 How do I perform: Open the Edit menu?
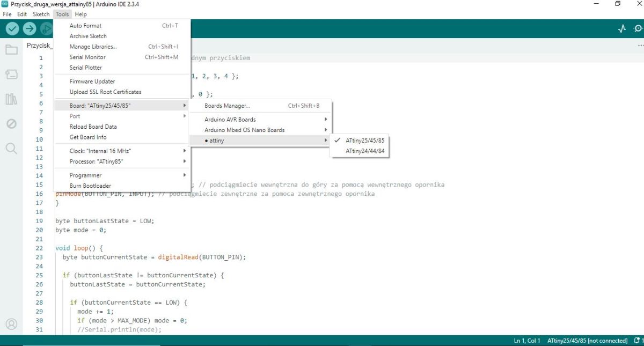click(x=22, y=14)
